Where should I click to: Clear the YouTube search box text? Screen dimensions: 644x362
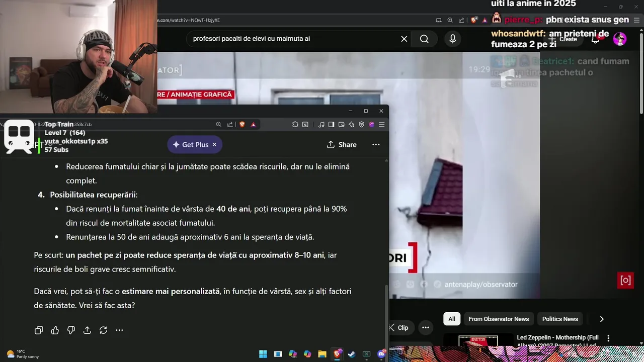(x=404, y=39)
